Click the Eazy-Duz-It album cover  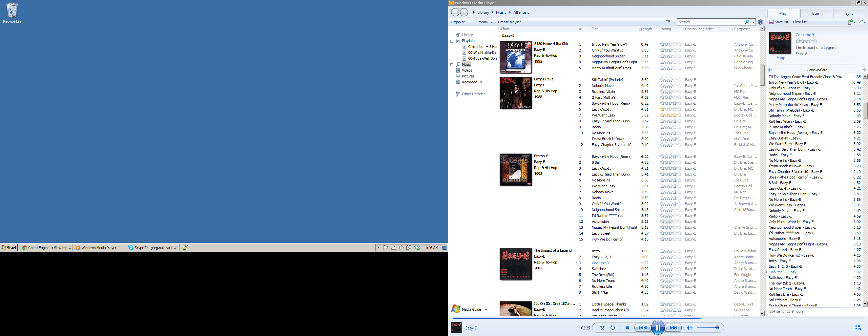515,93
